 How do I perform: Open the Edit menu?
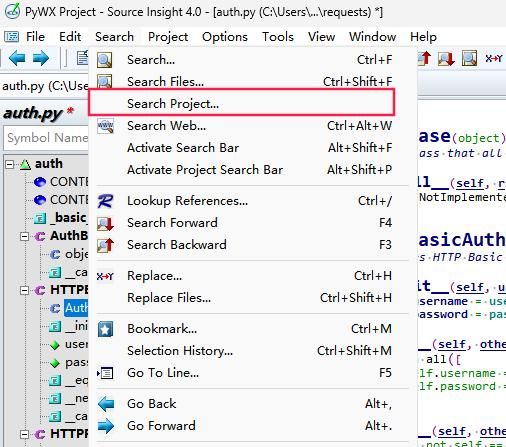70,37
